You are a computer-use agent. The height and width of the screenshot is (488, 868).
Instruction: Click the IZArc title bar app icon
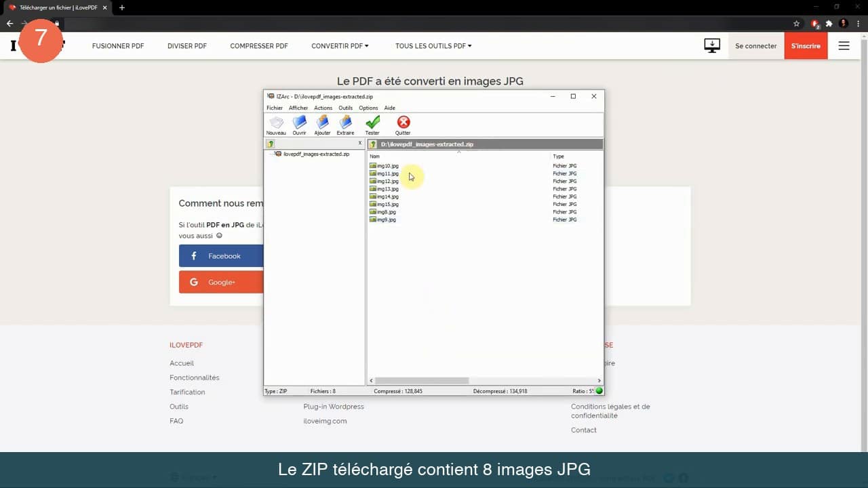[271, 96]
